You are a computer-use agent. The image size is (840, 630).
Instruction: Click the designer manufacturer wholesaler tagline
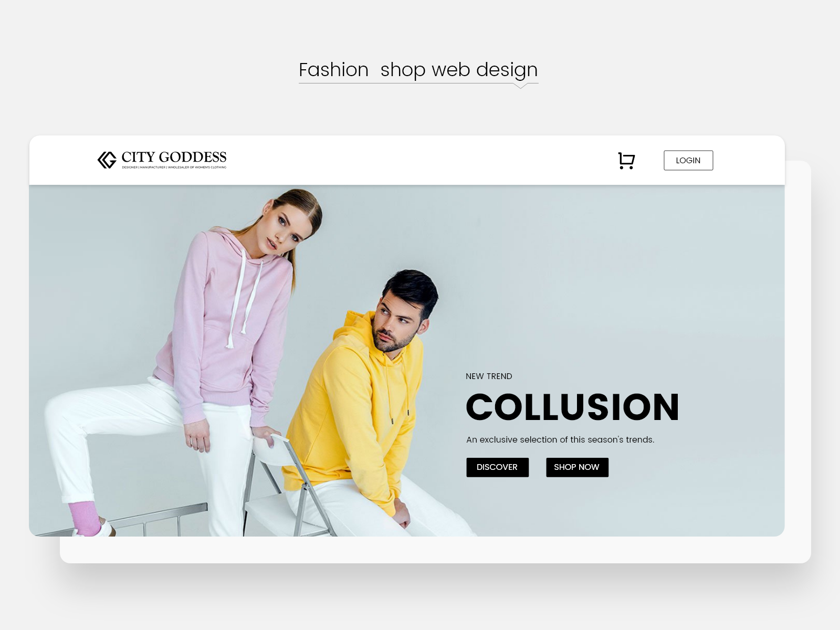174,167
